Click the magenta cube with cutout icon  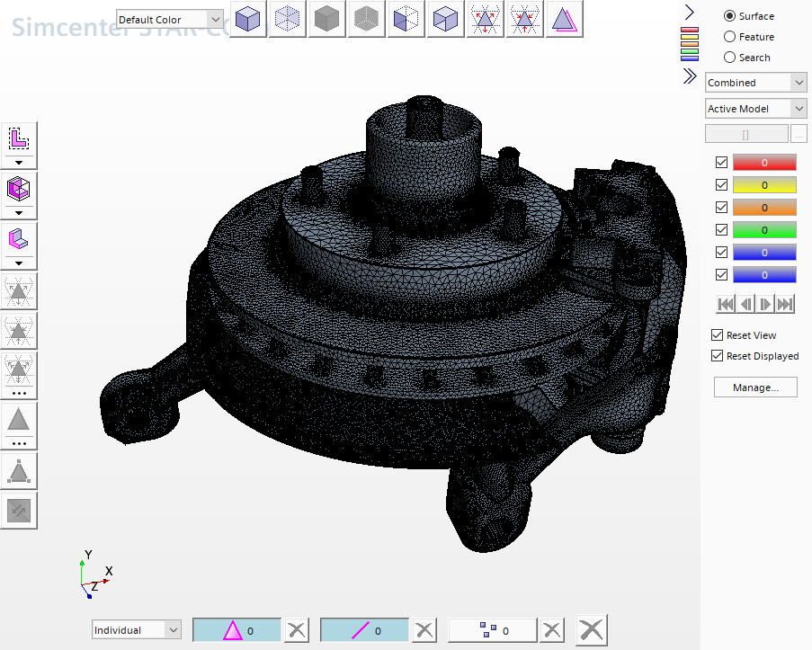tap(19, 189)
